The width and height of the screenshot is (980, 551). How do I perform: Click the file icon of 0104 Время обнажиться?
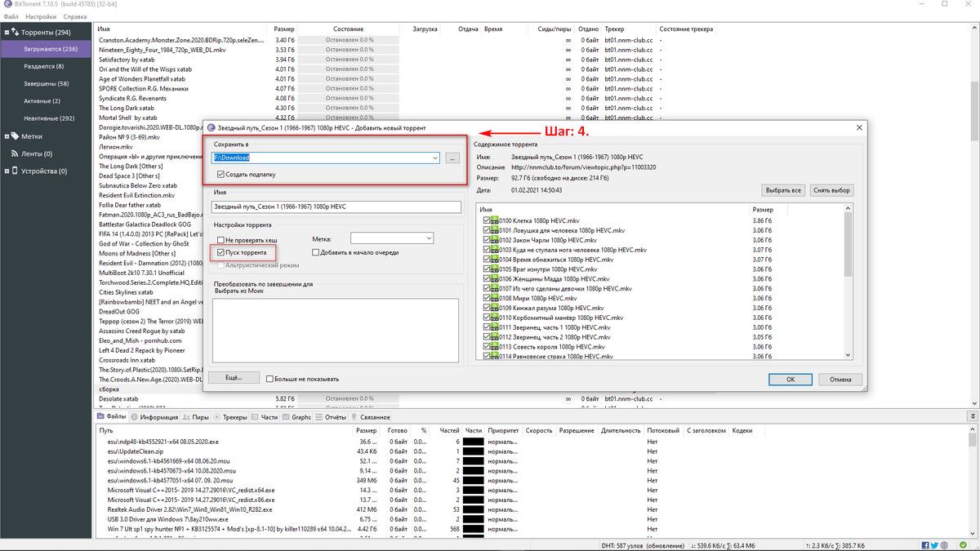point(495,260)
